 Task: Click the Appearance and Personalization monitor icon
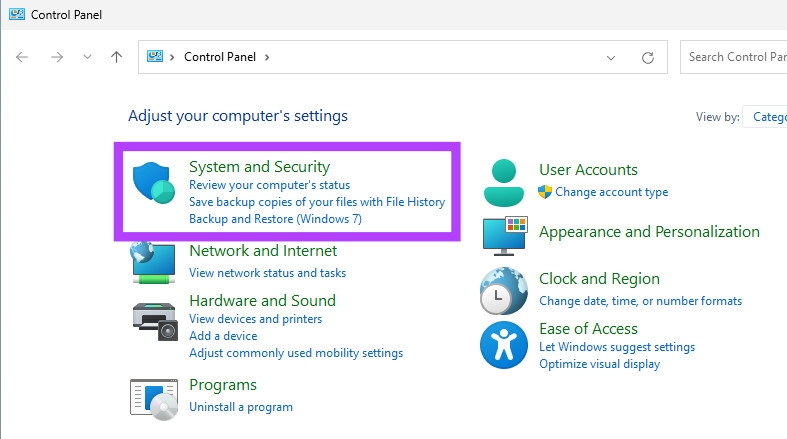tap(505, 236)
